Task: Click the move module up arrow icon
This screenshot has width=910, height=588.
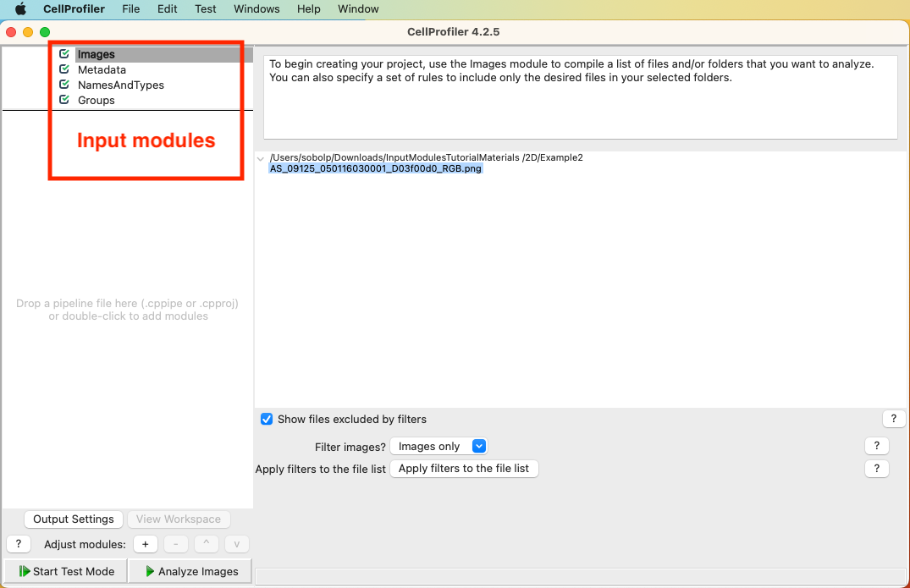Action: point(206,544)
